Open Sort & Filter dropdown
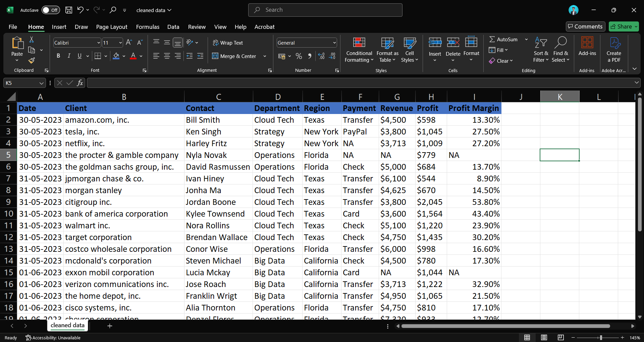 point(541,50)
